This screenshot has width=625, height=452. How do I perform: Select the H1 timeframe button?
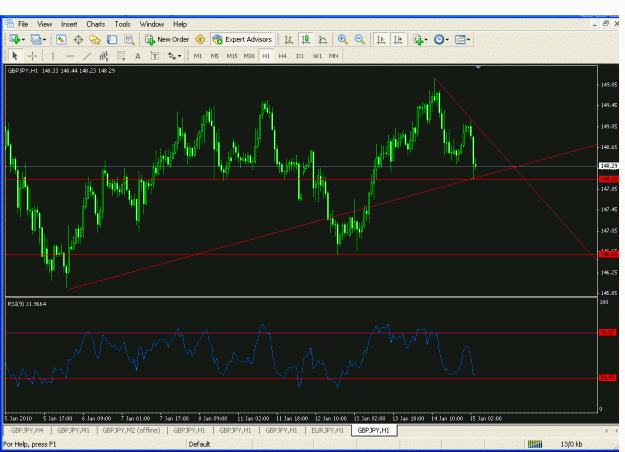point(266,56)
